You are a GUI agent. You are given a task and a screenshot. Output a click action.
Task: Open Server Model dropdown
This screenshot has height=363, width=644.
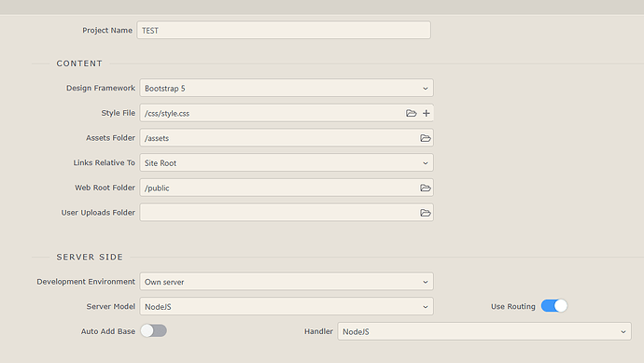(287, 306)
